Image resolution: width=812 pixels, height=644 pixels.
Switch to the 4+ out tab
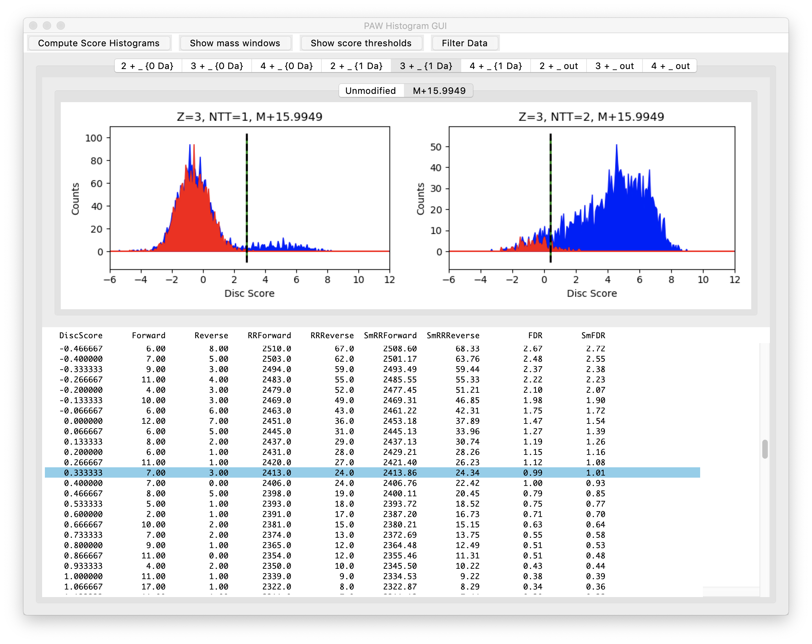point(670,66)
